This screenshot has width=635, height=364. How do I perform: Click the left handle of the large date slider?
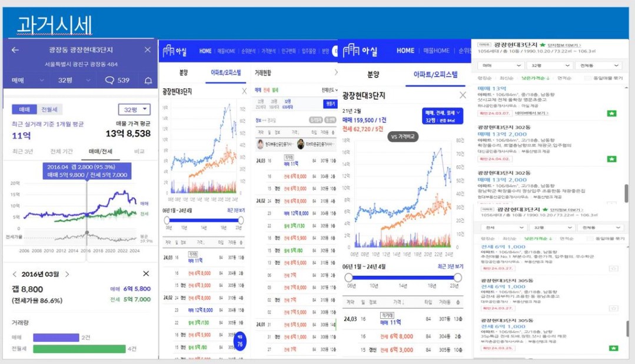pyautogui.click(x=348, y=278)
